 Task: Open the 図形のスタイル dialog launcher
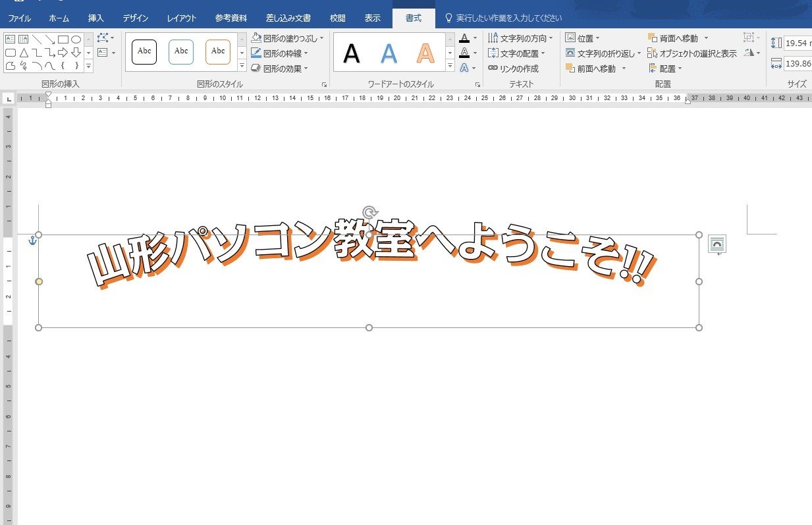[324, 85]
